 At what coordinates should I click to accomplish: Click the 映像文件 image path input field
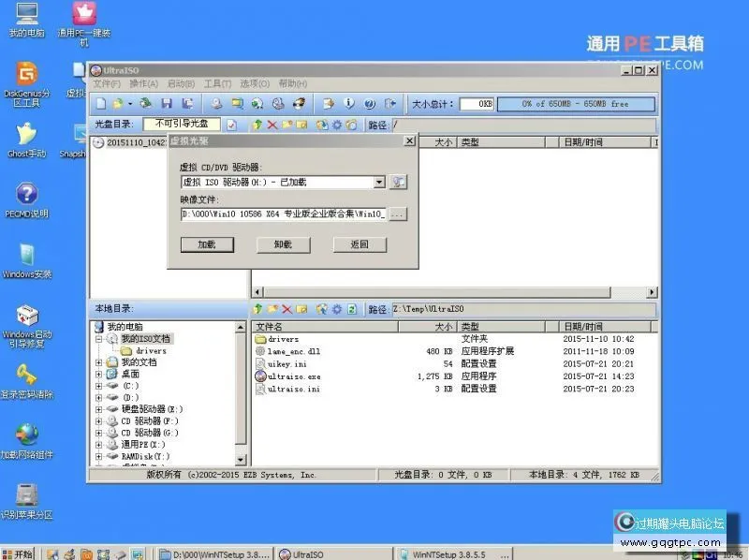coord(281,215)
